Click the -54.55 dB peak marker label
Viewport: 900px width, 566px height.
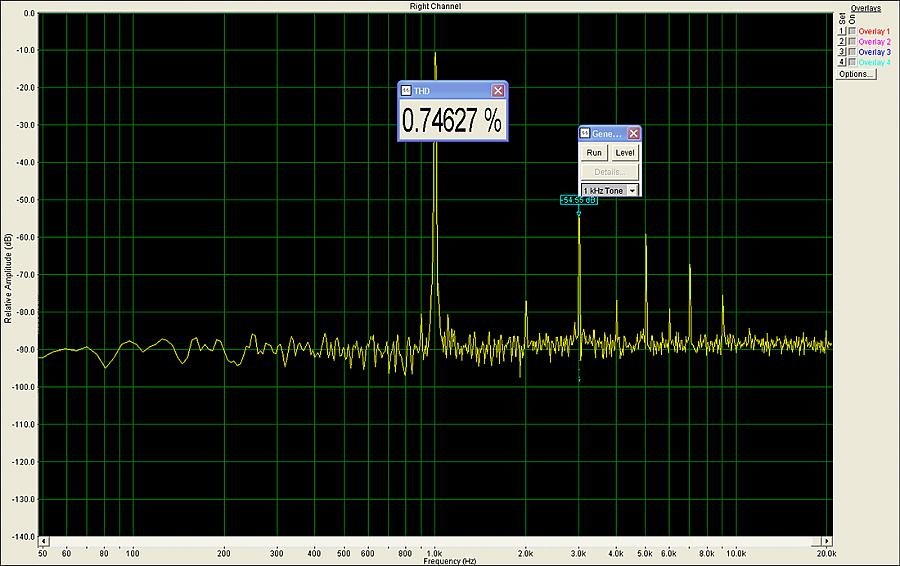tap(578, 200)
